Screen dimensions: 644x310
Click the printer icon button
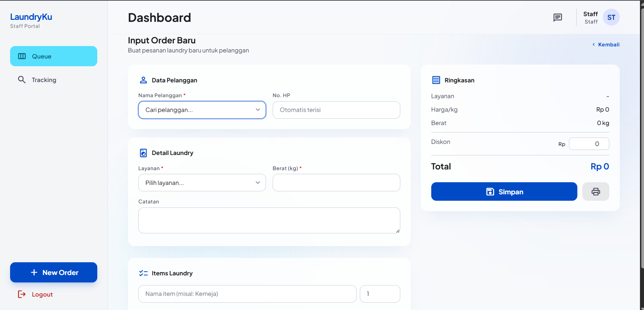click(x=596, y=192)
